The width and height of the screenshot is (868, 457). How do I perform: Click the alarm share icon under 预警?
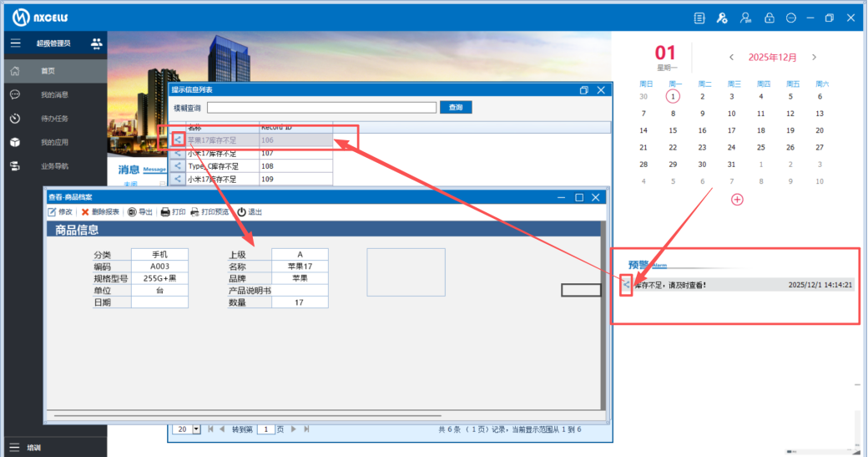[x=627, y=285]
